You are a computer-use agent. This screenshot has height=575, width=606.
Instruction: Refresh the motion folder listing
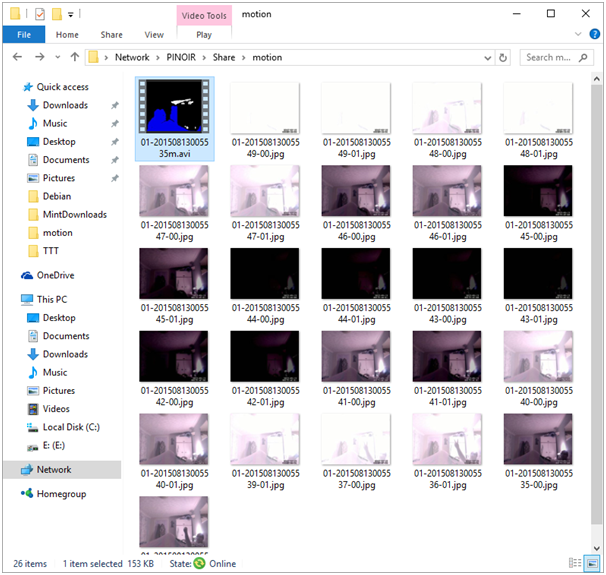[x=502, y=58]
